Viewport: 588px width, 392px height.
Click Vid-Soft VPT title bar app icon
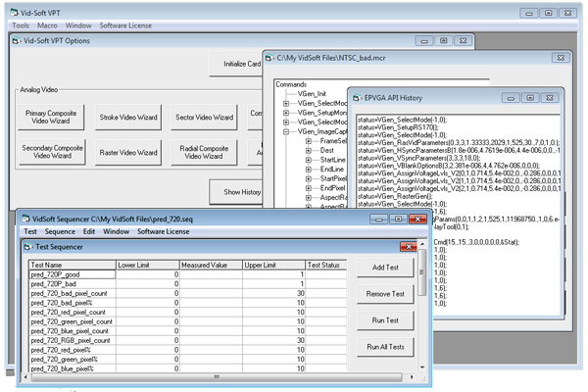pos(15,13)
